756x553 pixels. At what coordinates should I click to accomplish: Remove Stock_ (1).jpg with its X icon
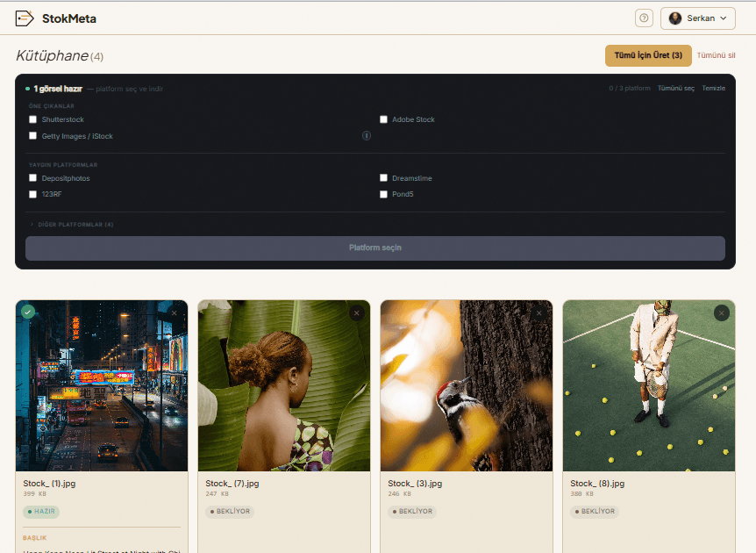point(174,313)
